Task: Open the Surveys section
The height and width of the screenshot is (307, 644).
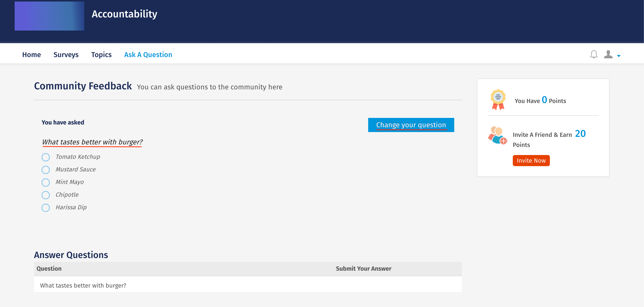Action: (x=66, y=55)
